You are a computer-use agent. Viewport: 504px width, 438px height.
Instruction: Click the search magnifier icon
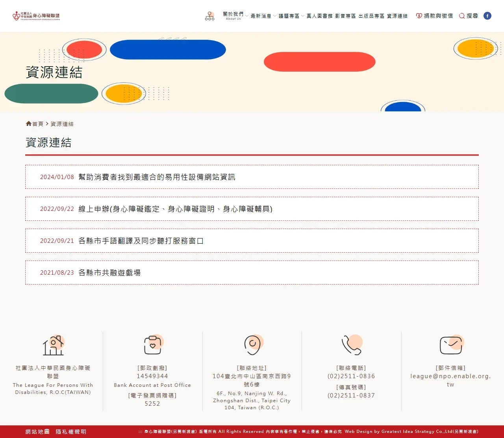(x=461, y=16)
